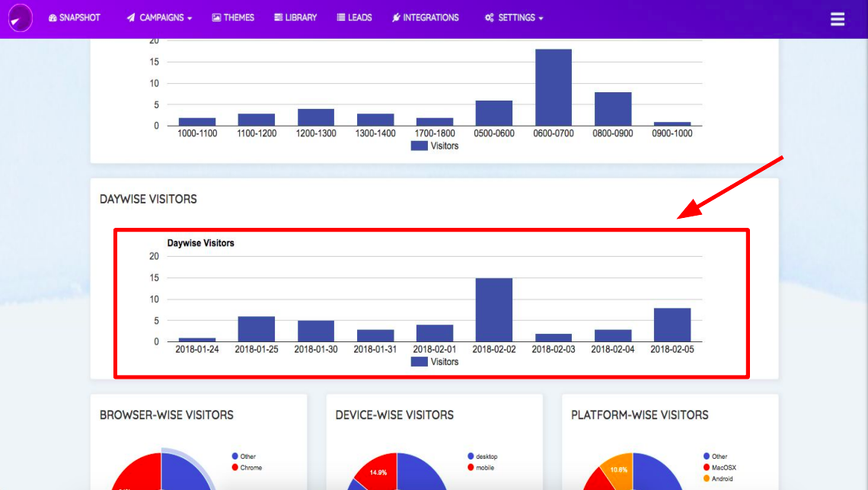
Task: Open the hamburger menu icon
Action: point(838,19)
